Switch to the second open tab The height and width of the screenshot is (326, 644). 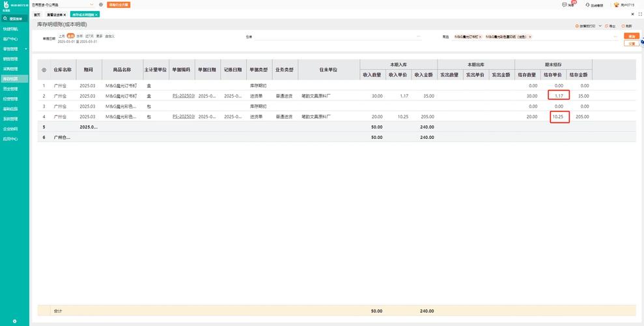point(55,14)
